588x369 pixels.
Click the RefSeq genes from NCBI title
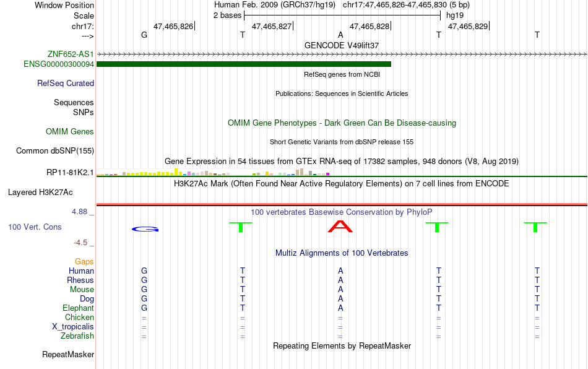342,74
